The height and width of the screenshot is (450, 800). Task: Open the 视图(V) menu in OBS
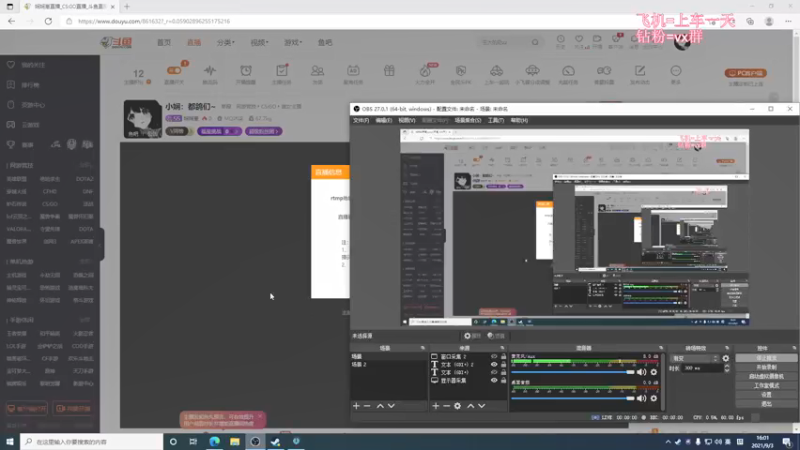click(x=407, y=120)
